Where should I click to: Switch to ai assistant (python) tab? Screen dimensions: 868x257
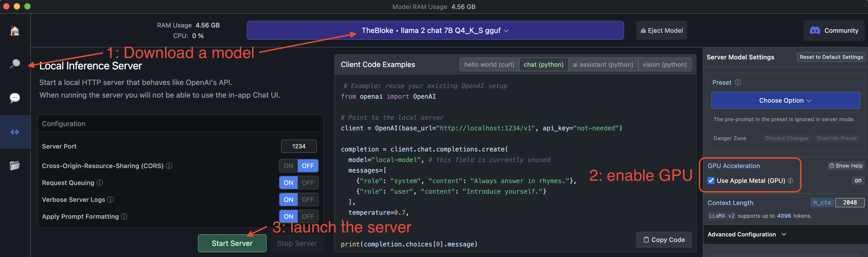(603, 64)
